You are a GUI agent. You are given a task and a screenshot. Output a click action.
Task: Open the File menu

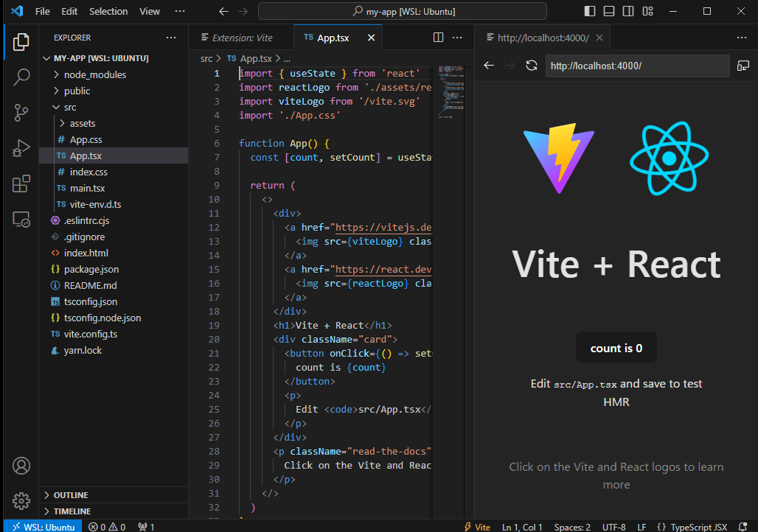pos(43,11)
